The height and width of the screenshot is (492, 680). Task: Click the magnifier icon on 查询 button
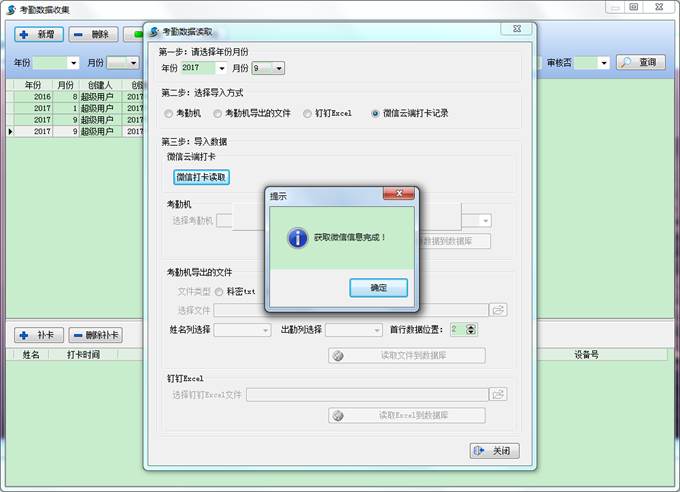[626, 62]
